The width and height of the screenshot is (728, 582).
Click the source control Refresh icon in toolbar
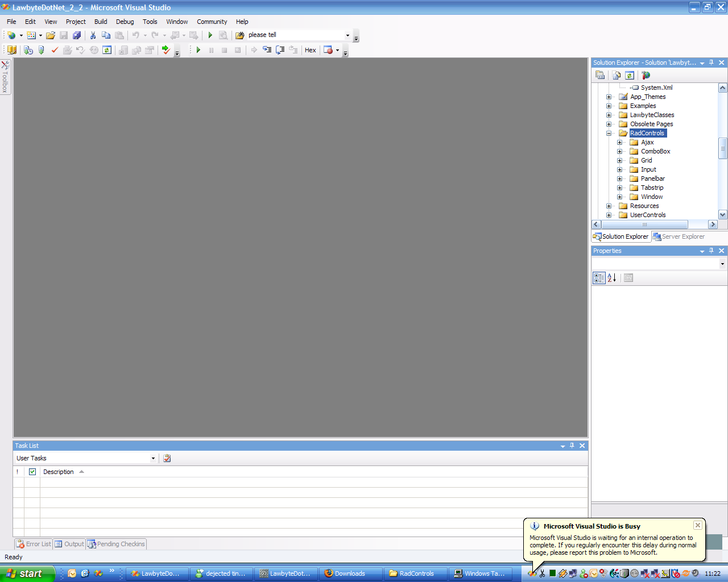tap(107, 50)
